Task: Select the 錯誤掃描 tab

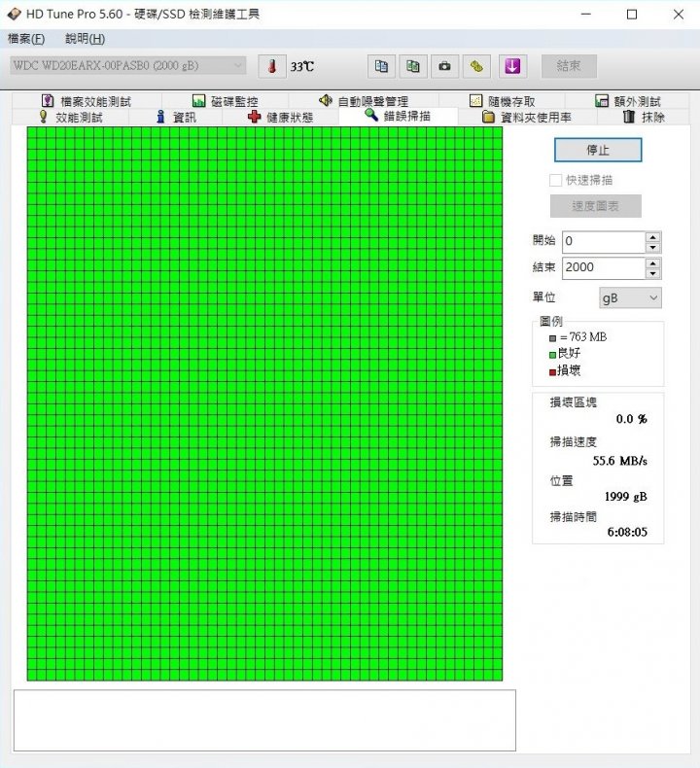Action: 399,116
